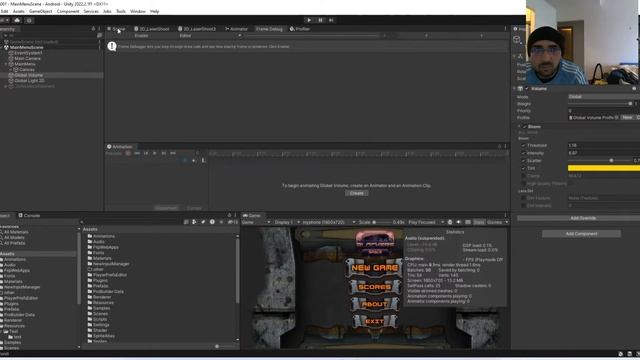This screenshot has height=360, width=640.
Task: Click the Animation add event icon
Action: pyautogui.click(x=203, y=160)
